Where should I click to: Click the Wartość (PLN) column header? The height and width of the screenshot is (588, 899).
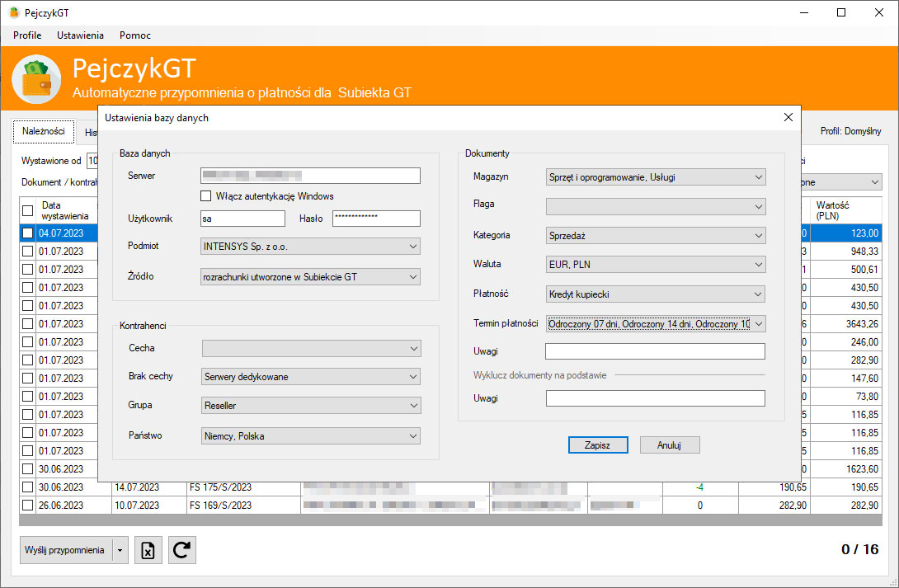pyautogui.click(x=846, y=210)
